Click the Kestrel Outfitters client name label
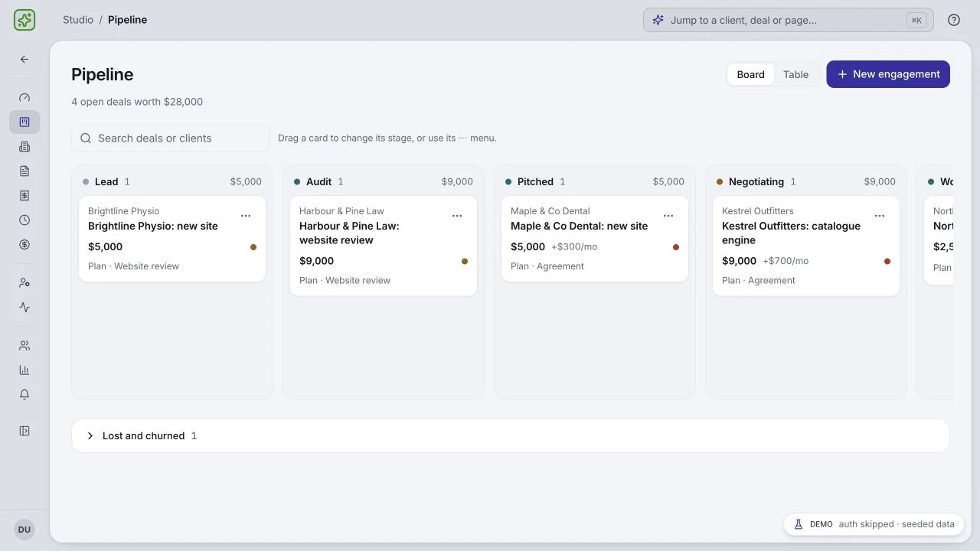The height and width of the screenshot is (551, 980). [758, 211]
